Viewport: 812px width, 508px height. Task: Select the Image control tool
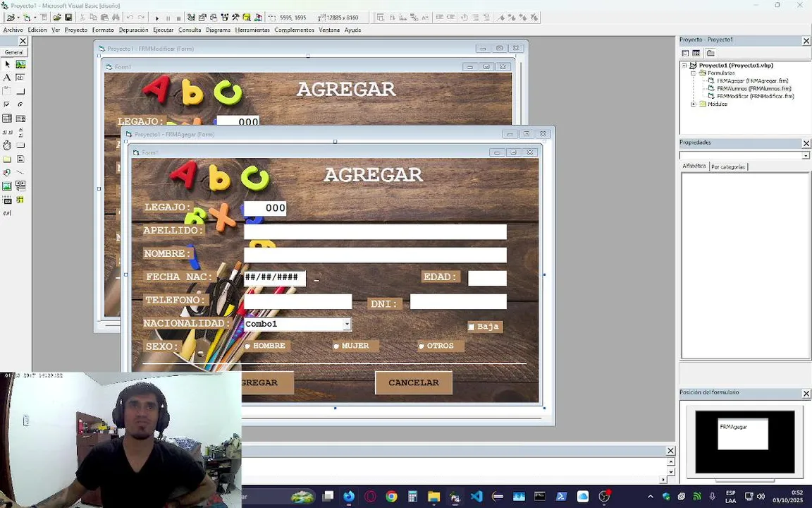pos(7,186)
